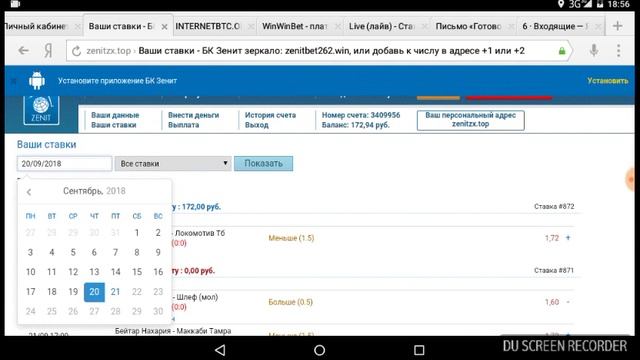Activate voice search microphone icon
640x360 pixels.
[594, 50]
